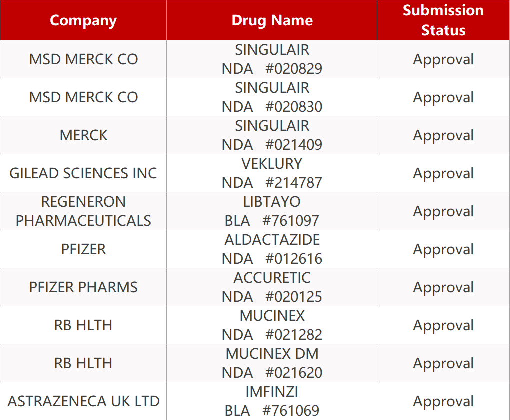Screen dimensions: 510x420
Task: Select the MUCINEX NDA #021282 cell
Action: point(272,325)
